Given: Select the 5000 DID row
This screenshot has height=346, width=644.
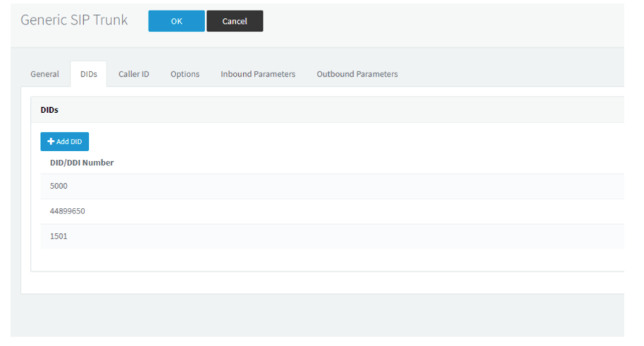Looking at the screenshot, I should (333, 186).
